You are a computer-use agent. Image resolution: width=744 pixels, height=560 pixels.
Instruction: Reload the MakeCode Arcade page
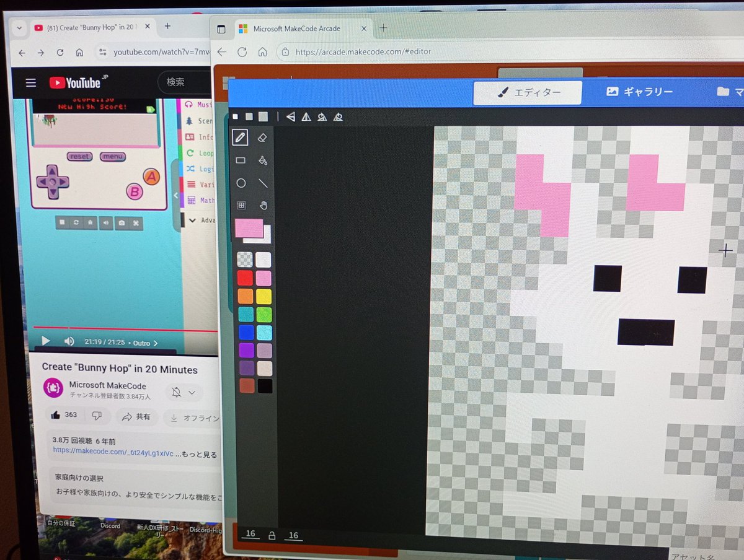coord(242,52)
